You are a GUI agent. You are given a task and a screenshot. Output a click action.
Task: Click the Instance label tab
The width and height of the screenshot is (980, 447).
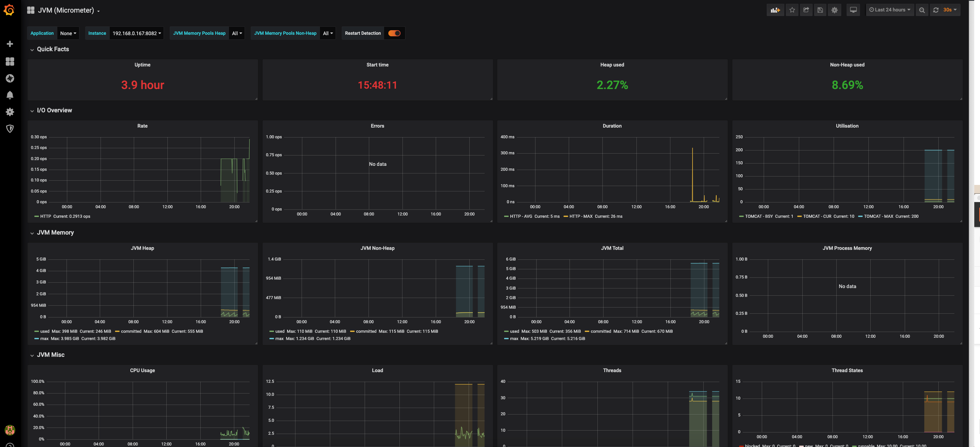pos(97,33)
